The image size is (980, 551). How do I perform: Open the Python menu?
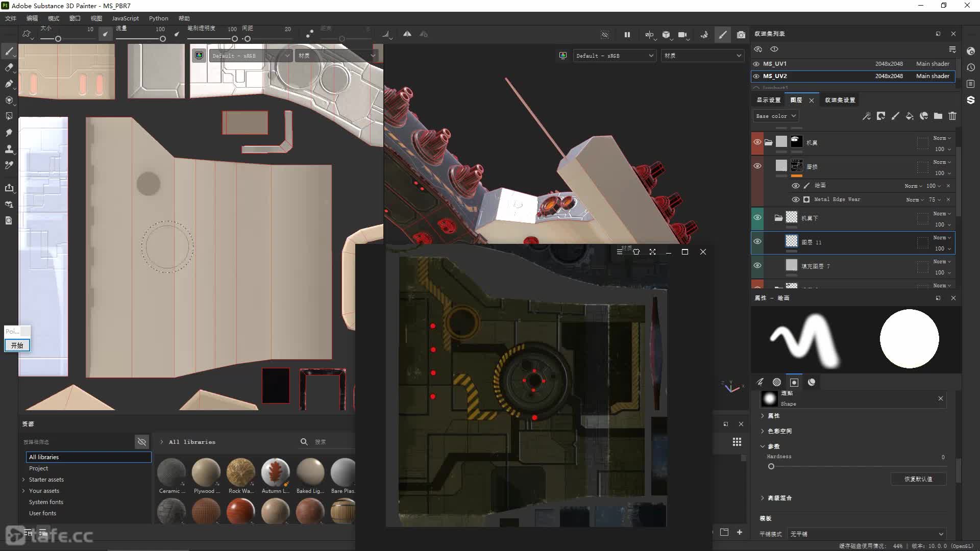(159, 18)
